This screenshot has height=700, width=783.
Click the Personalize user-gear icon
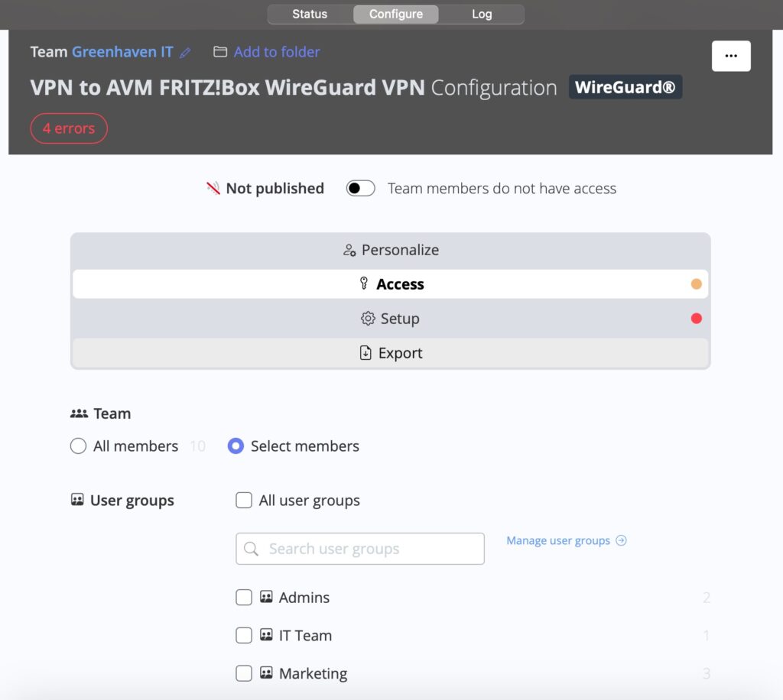coord(349,250)
